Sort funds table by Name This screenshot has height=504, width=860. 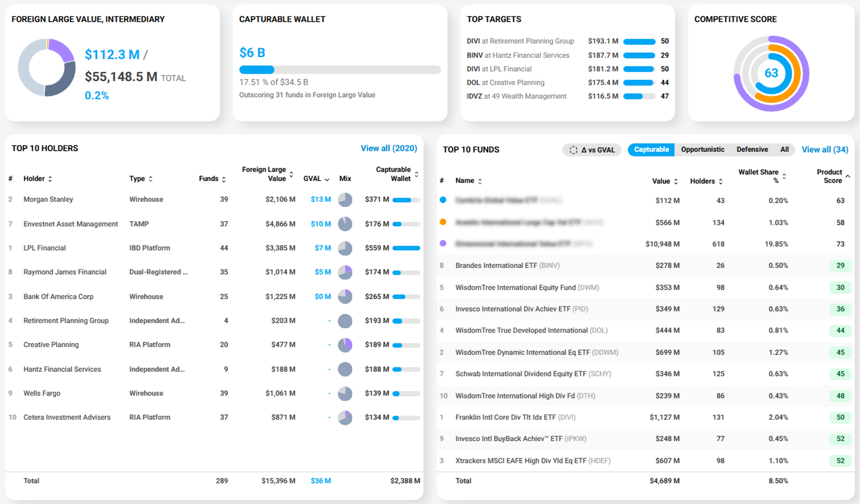pyautogui.click(x=480, y=181)
